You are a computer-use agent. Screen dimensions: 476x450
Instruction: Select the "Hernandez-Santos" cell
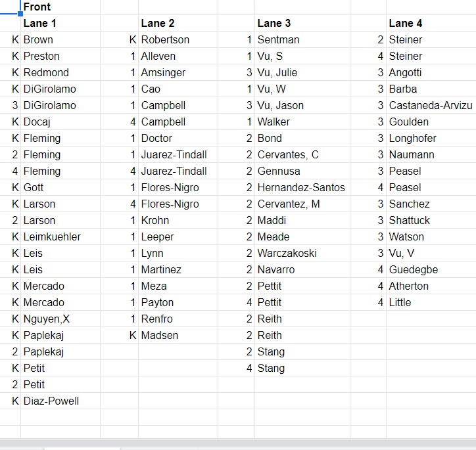click(x=301, y=187)
